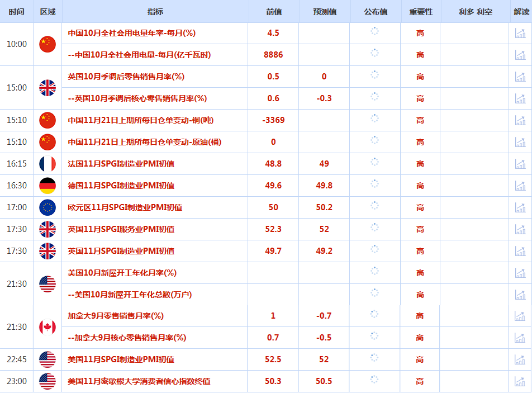This screenshot has width=532, height=393.
Task: Open 中国10月全社会用电量年率-每月(%) indicator link
Action: [x=132, y=33]
